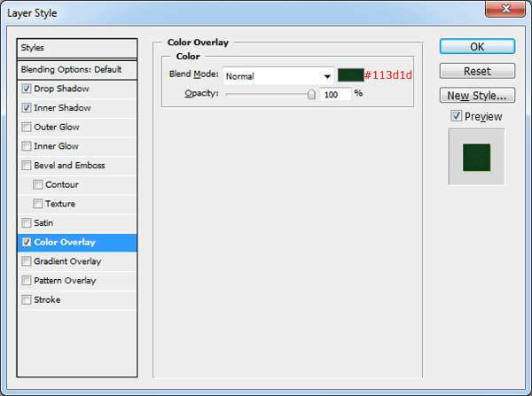The image size is (532, 396).
Task: Open the Stroke settings panel
Action: tap(47, 300)
